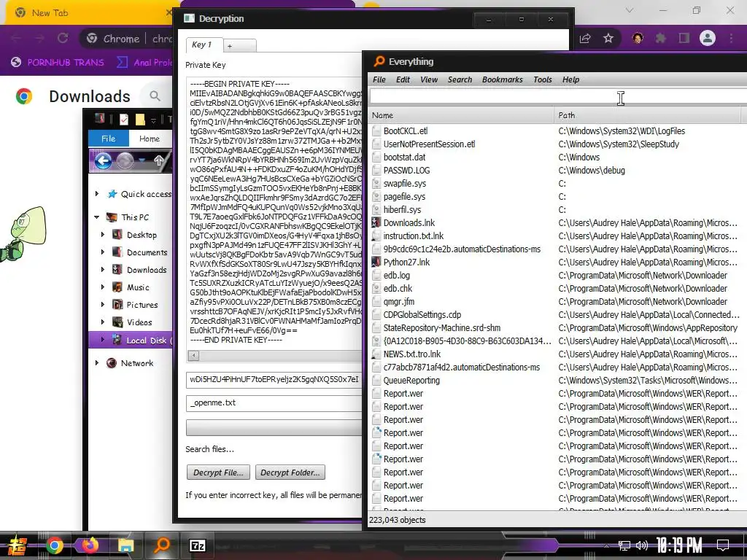
Task: Click the Decryption progress bar
Action: 274,427
